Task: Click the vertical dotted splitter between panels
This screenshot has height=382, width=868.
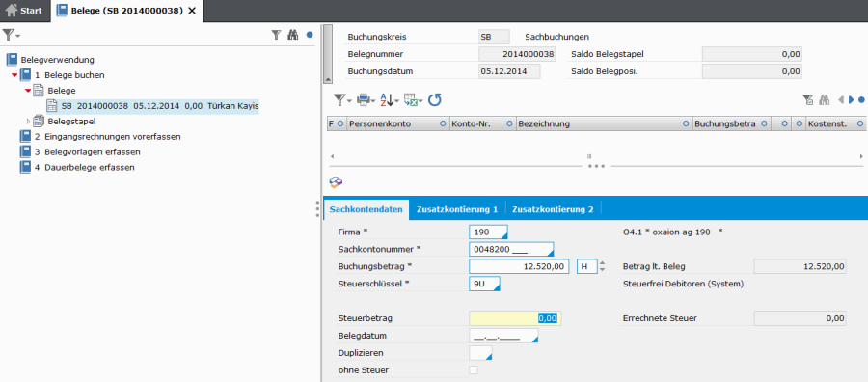Action: pyautogui.click(x=317, y=210)
